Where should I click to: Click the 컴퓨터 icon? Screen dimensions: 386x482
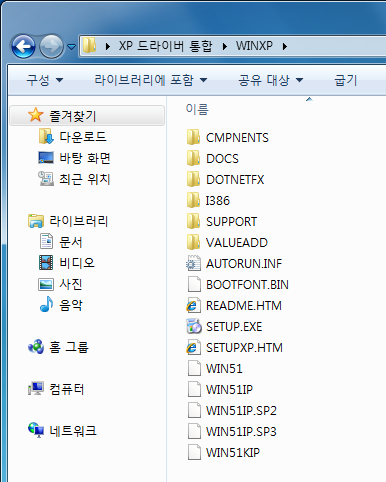coord(36,389)
